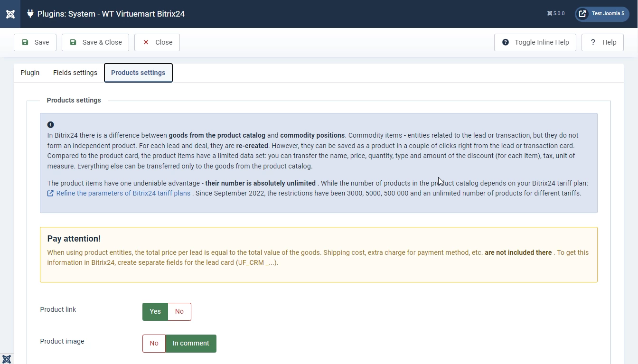Switch to the Plugin tab
638x364 pixels.
[30, 73]
